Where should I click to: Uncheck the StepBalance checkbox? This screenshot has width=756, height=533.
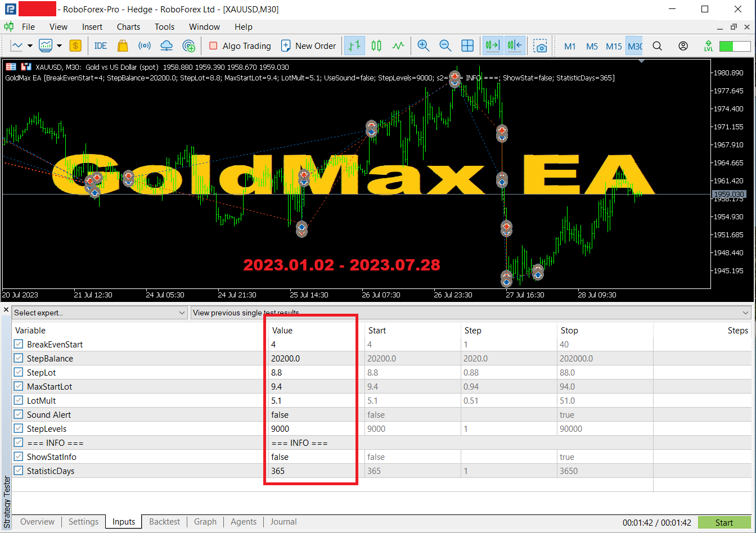pos(19,358)
